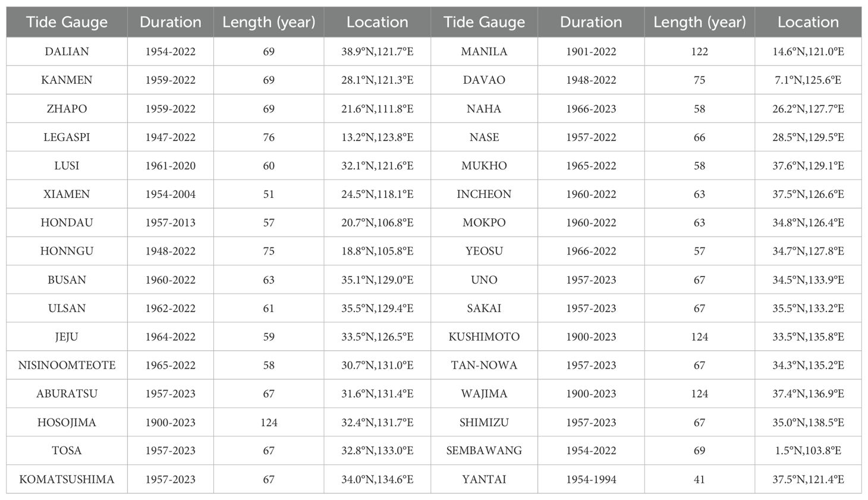The width and height of the screenshot is (868, 500).
Task: Select the MUKHO cell
Action: [484, 166]
